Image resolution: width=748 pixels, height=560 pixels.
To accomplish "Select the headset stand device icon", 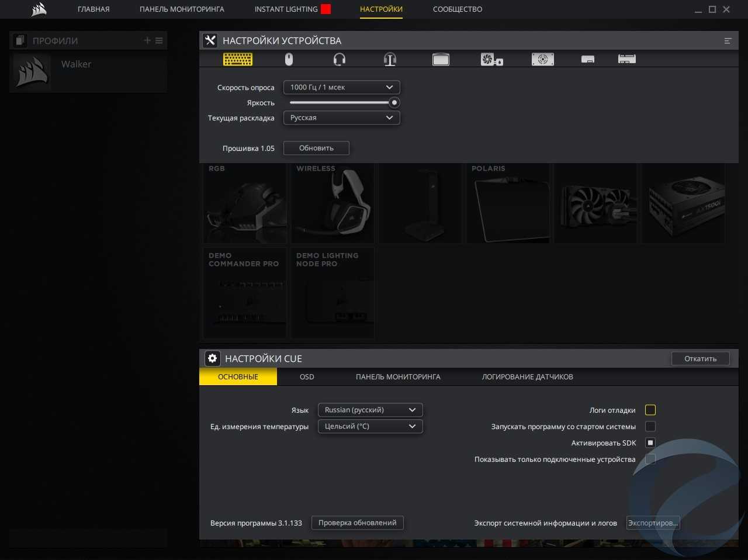I will [x=390, y=59].
